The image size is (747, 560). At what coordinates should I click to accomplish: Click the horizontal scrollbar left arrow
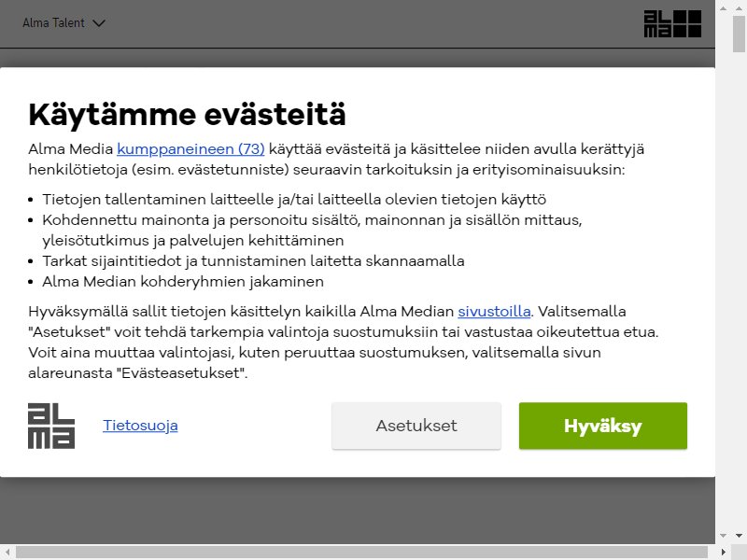[x=7, y=552]
